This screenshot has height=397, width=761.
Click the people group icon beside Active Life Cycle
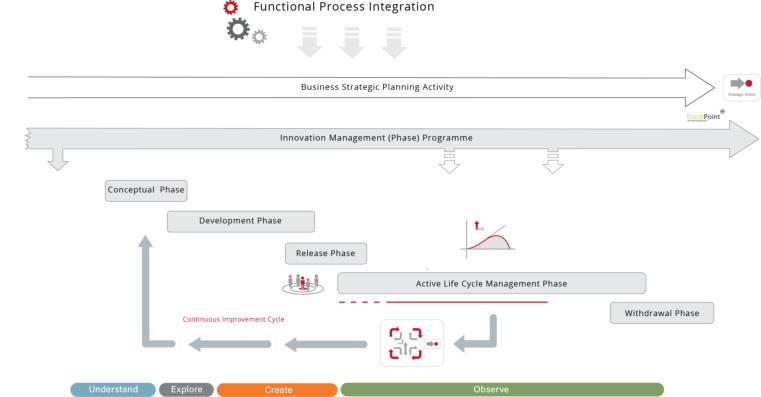303,284
